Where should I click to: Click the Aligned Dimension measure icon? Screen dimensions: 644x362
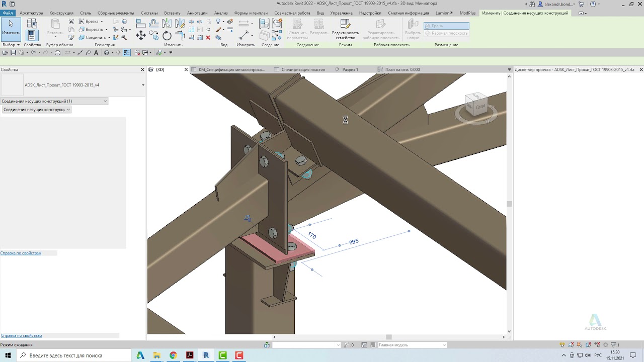tap(244, 35)
